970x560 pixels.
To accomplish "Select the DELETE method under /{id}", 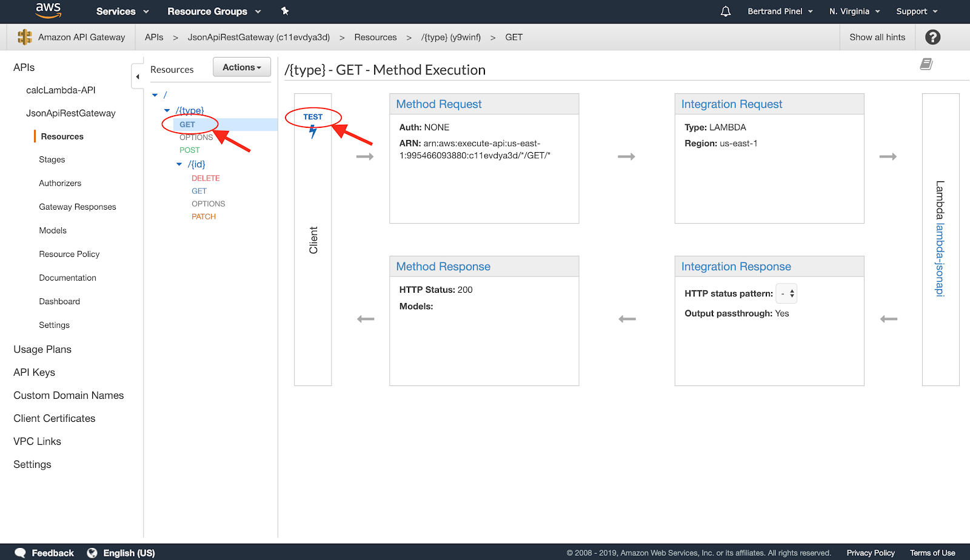I will [x=206, y=178].
